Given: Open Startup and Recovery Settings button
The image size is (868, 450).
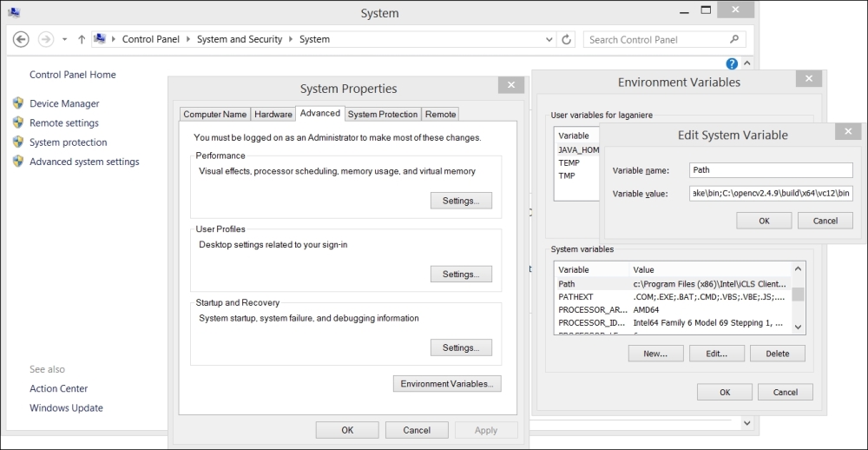Looking at the screenshot, I should point(461,348).
